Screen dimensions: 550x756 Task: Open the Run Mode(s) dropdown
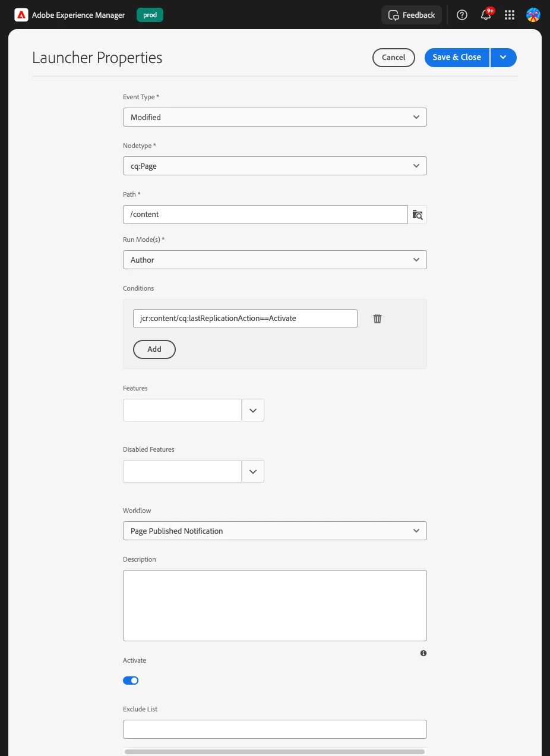click(275, 260)
